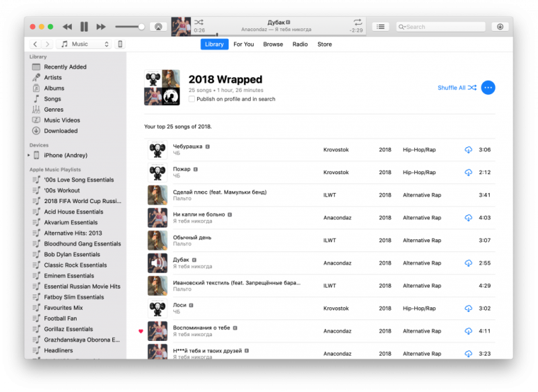Toggle repeat in the now playing bar

[358, 22]
